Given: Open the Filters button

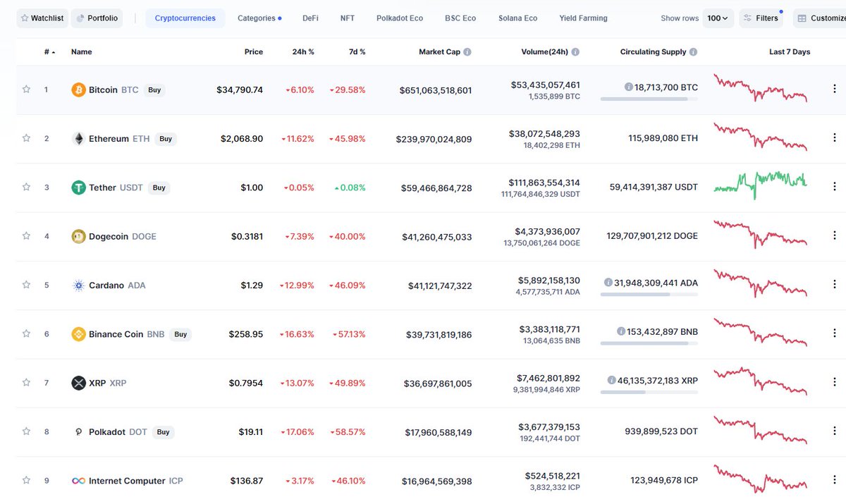Looking at the screenshot, I should (761, 18).
